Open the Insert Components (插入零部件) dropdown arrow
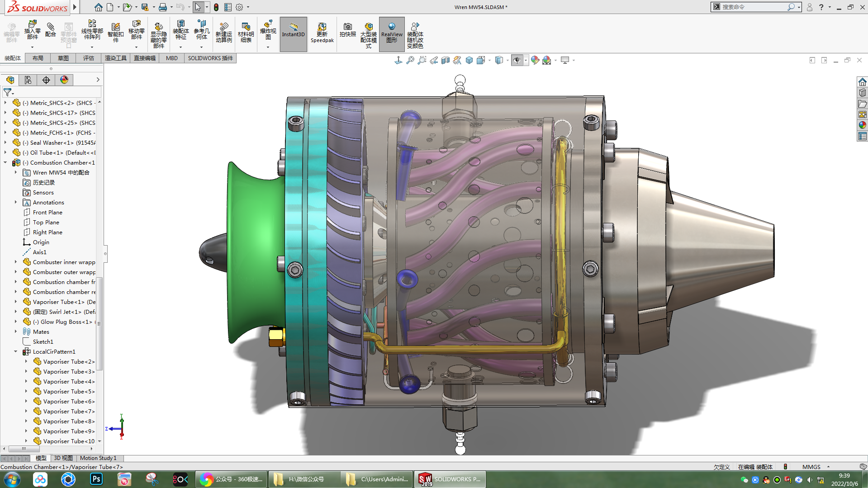The image size is (868, 488). tap(32, 47)
